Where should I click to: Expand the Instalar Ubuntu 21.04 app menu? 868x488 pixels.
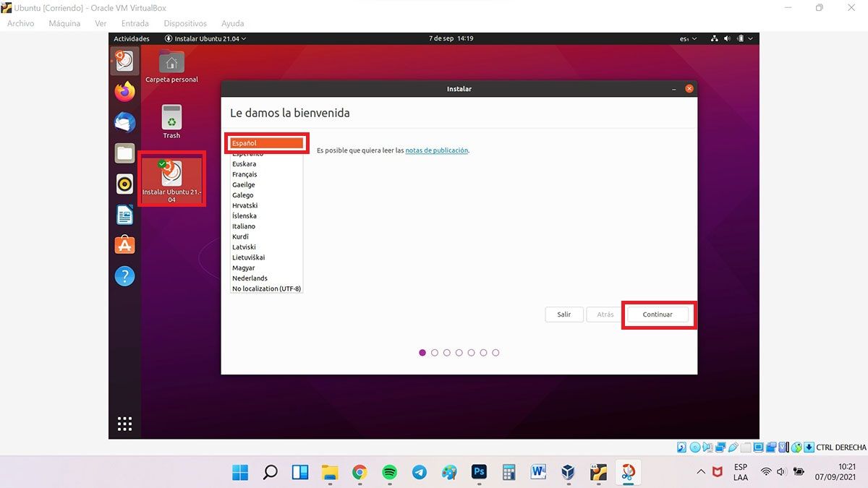(x=205, y=38)
